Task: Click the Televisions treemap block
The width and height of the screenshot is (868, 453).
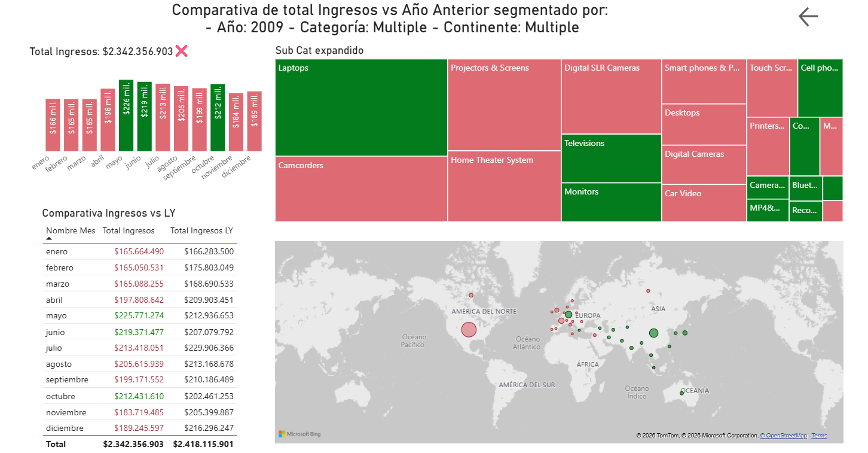Action: point(611,159)
